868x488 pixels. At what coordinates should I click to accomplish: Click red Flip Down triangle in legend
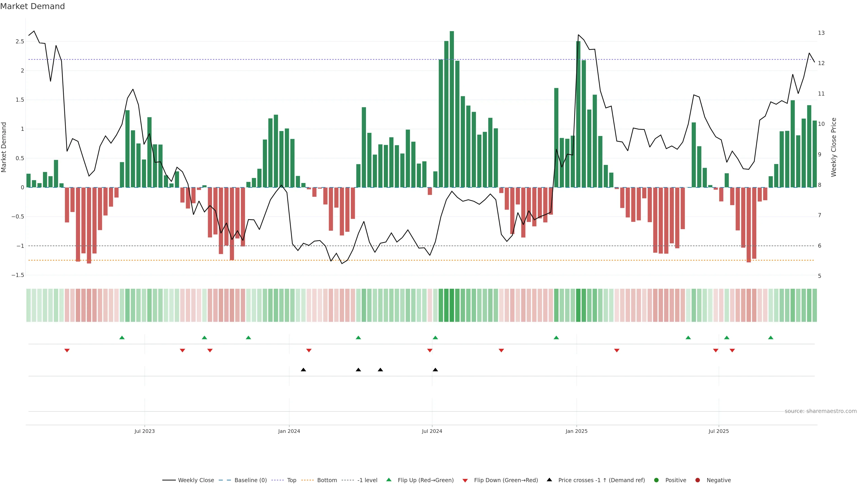pyautogui.click(x=465, y=480)
